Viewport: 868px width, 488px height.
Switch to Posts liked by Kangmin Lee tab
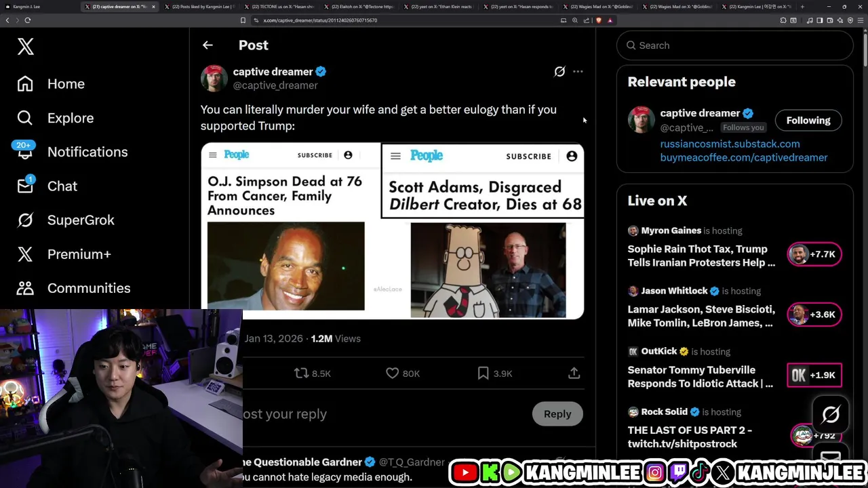point(199,7)
